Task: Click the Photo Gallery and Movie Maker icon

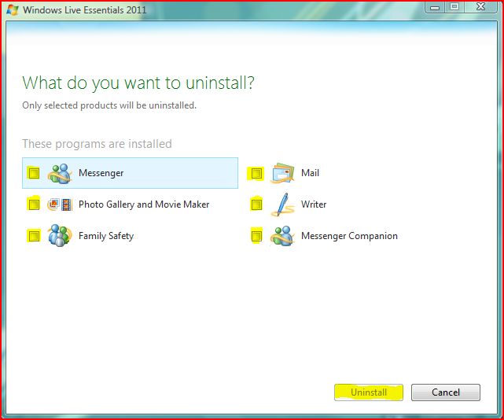Action: [60, 204]
